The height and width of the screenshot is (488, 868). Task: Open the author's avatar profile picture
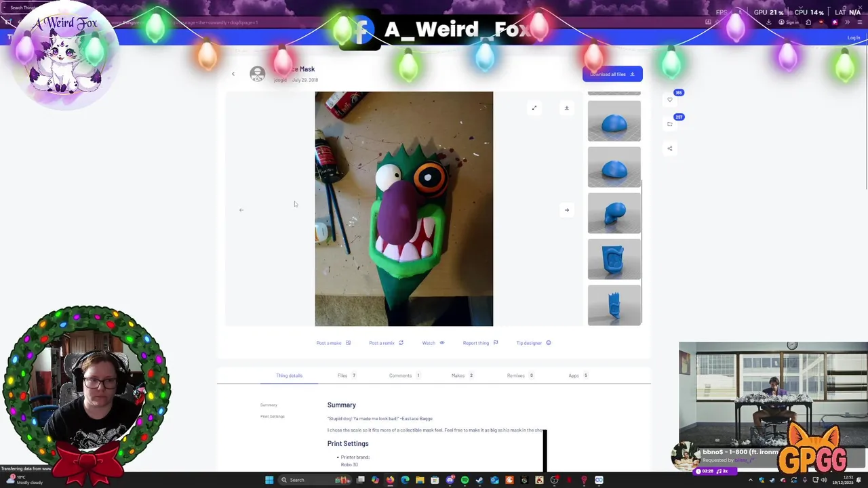257,74
